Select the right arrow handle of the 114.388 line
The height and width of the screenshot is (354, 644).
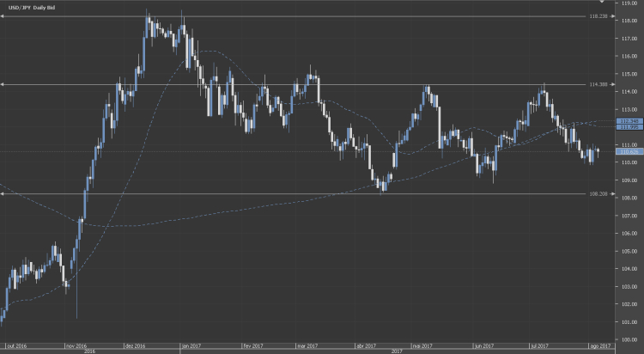tap(613, 85)
